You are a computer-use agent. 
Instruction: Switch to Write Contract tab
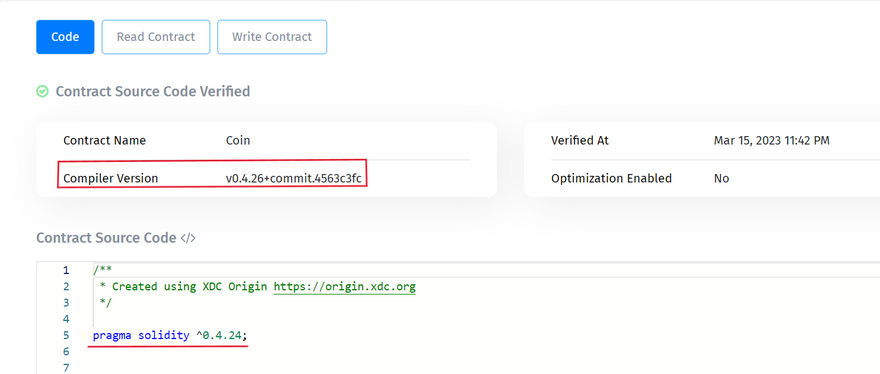tap(272, 37)
